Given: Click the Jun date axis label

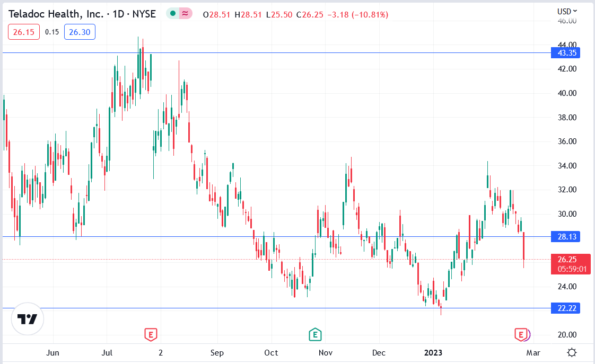Looking at the screenshot, I should click(52, 353).
